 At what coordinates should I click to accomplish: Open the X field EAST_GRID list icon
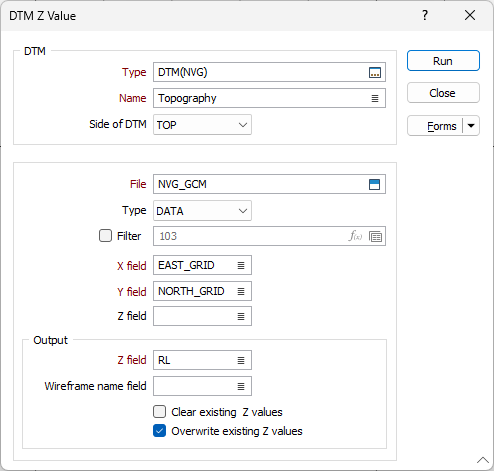tap(241, 265)
